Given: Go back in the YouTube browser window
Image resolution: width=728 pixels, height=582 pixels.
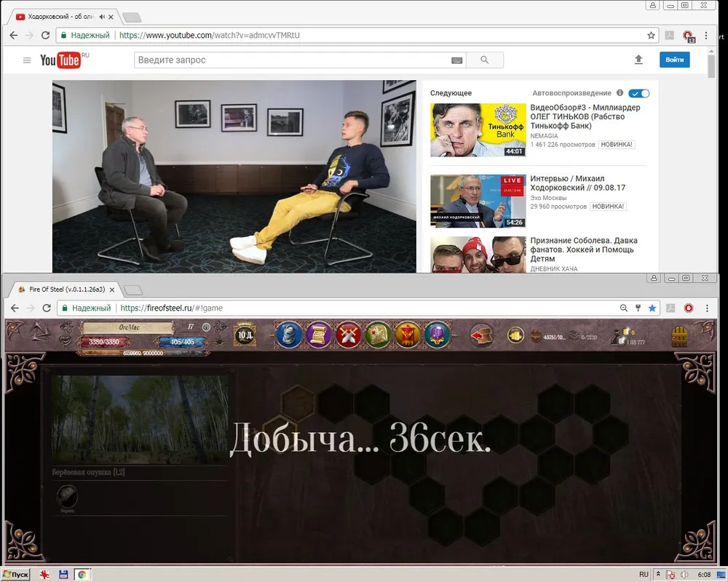Looking at the screenshot, I should [x=14, y=35].
